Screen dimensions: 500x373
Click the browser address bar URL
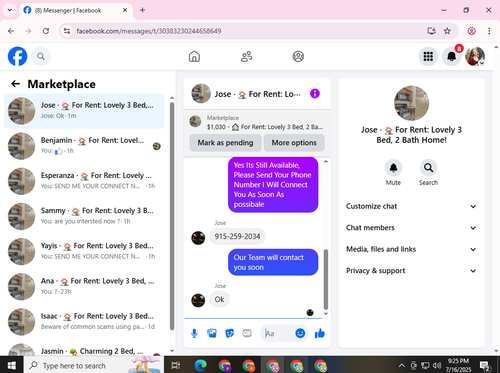click(149, 31)
